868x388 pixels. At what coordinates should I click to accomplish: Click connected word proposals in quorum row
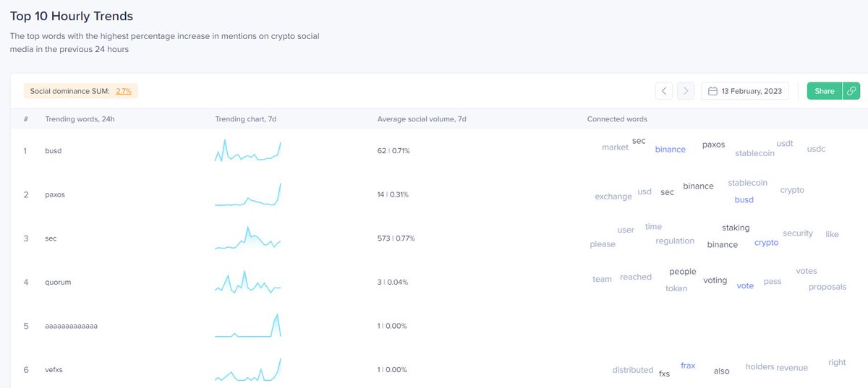[x=827, y=287]
